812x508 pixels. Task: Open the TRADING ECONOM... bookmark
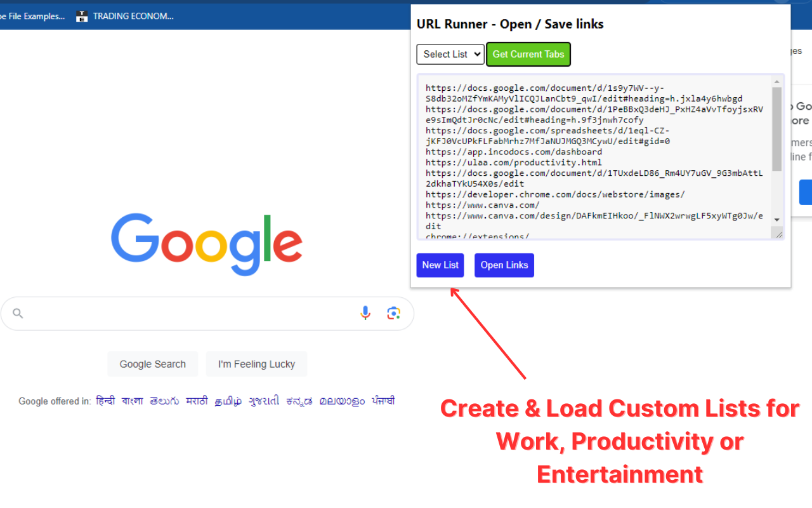[125, 17]
